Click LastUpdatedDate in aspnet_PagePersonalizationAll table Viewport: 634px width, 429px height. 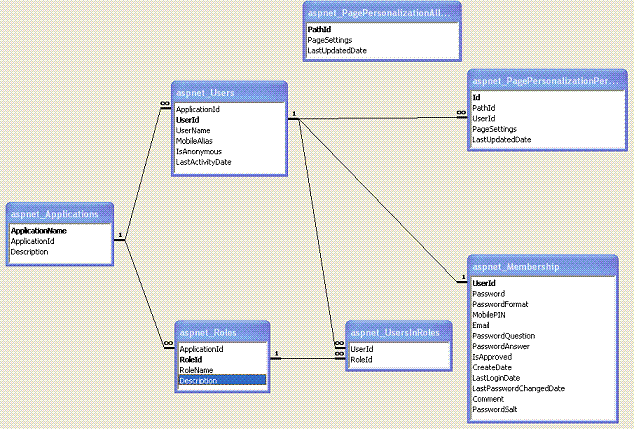coord(337,51)
